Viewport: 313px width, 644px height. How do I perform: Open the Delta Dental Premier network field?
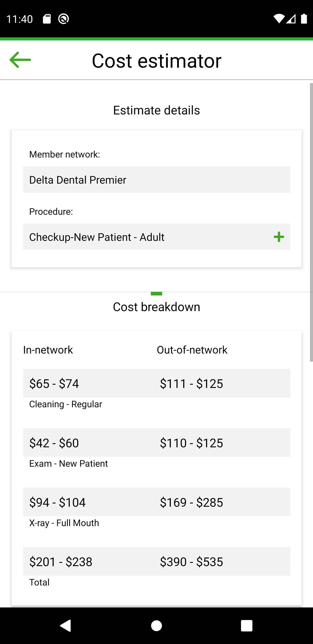pos(156,179)
